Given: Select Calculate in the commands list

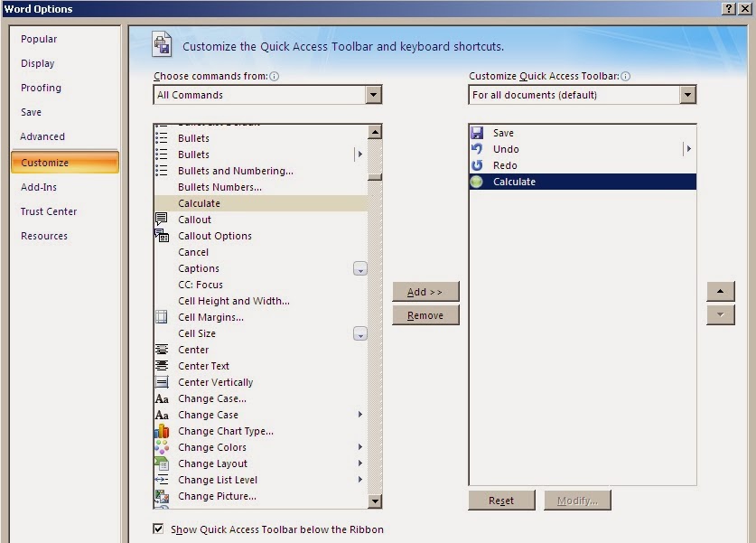Looking at the screenshot, I should point(261,203).
